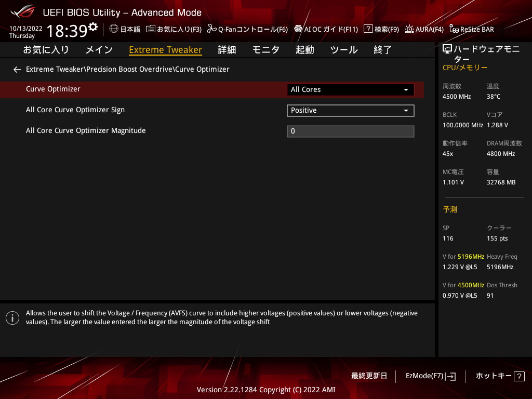Select the Curve Optimizer row label
Viewport: 532px width, 399px height.
[53, 89]
